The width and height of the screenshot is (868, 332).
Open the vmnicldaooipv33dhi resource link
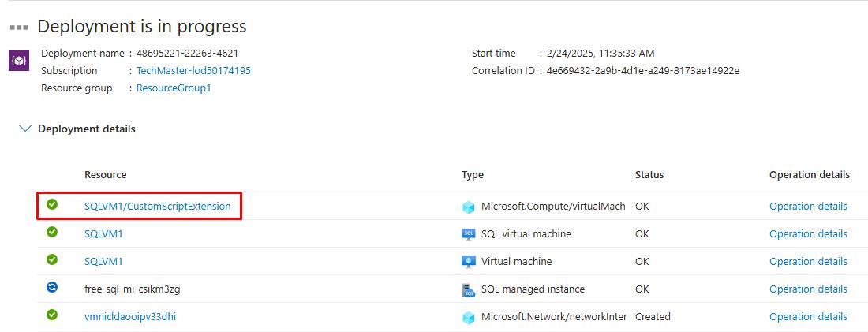tap(130, 316)
